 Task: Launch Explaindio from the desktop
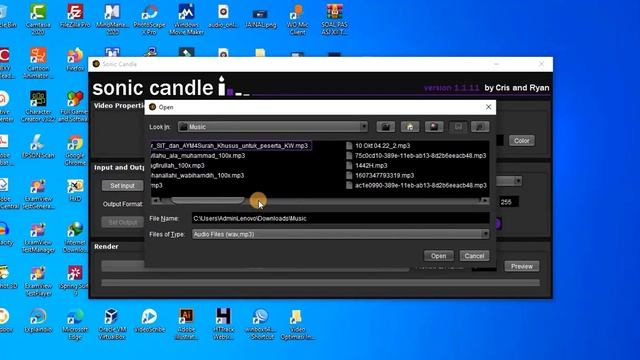(38, 320)
